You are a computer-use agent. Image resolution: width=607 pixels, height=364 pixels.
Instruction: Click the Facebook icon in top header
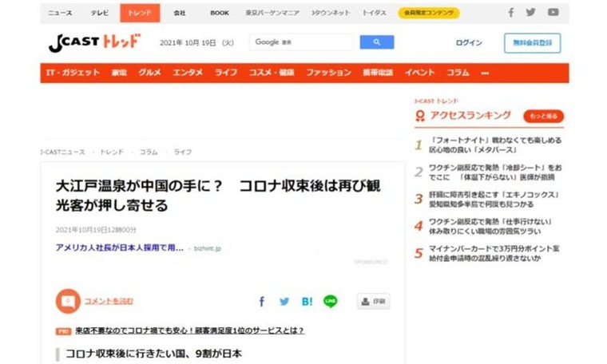pyautogui.click(x=511, y=13)
